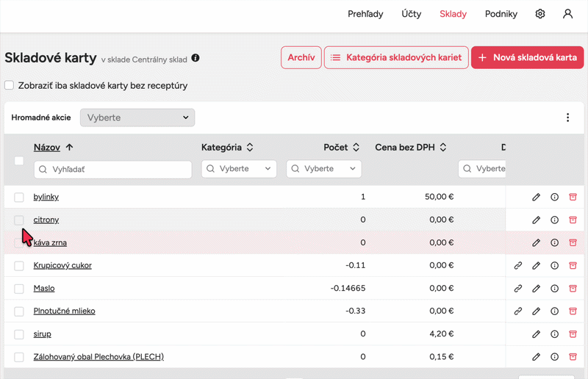Focus the Vyhľadať name search field
588x379 pixels.
(113, 170)
